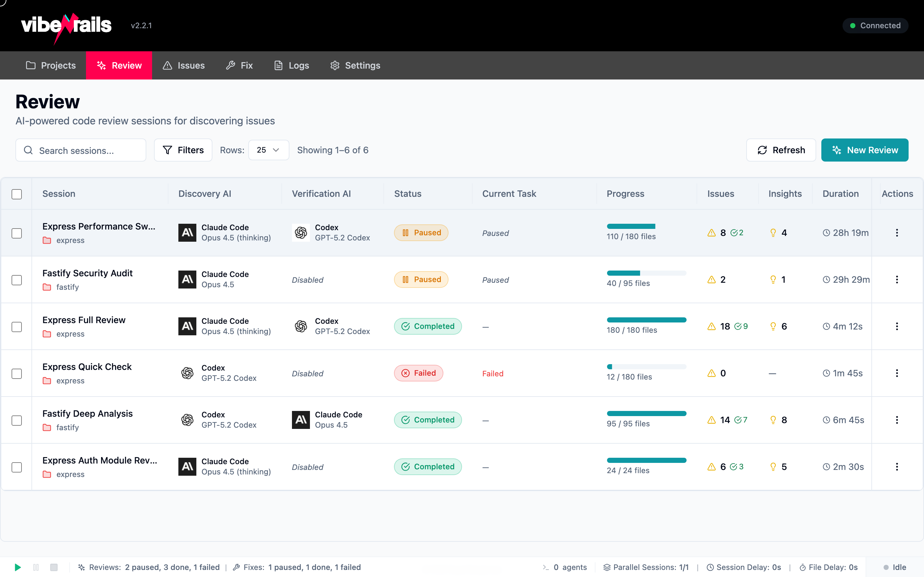Viewport: 924px width, 577px height.
Task: Click the warning issues icon on Express Full Review
Action: pyautogui.click(x=711, y=326)
